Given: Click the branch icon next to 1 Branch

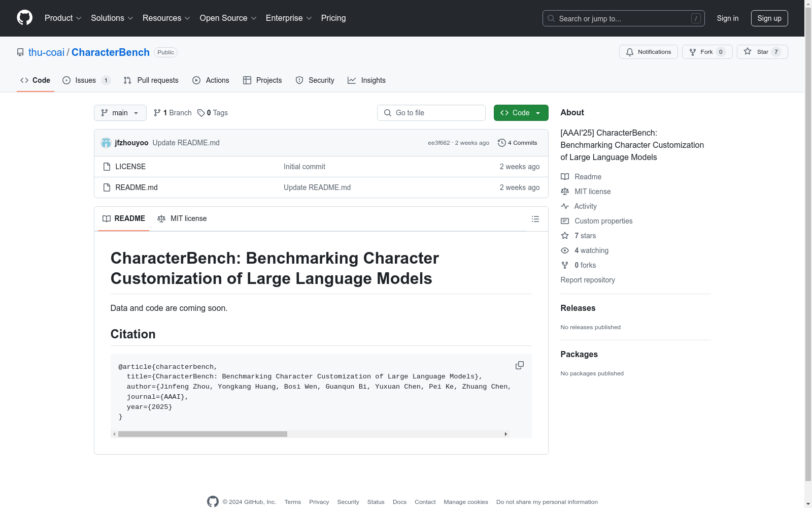Looking at the screenshot, I should [157, 113].
